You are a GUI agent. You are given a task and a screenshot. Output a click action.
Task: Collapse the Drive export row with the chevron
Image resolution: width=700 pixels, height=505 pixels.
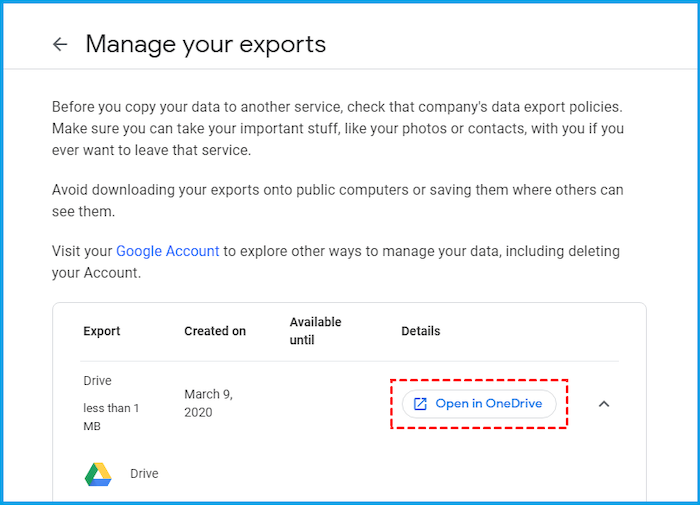point(604,404)
